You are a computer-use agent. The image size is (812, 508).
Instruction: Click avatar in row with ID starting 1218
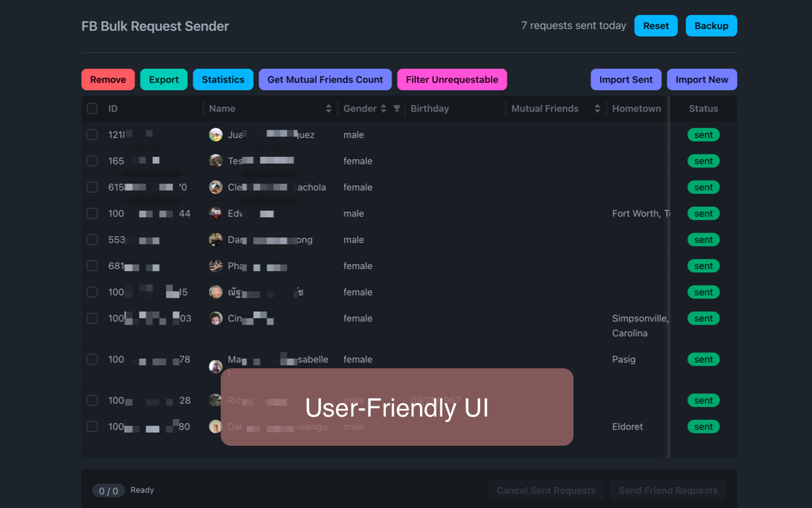click(216, 135)
